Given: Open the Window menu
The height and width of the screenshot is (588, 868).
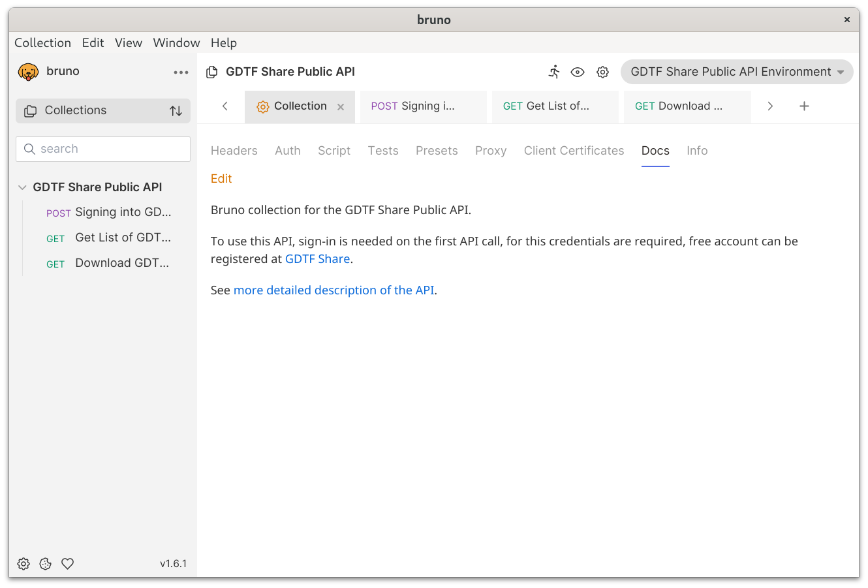Looking at the screenshot, I should coord(176,42).
